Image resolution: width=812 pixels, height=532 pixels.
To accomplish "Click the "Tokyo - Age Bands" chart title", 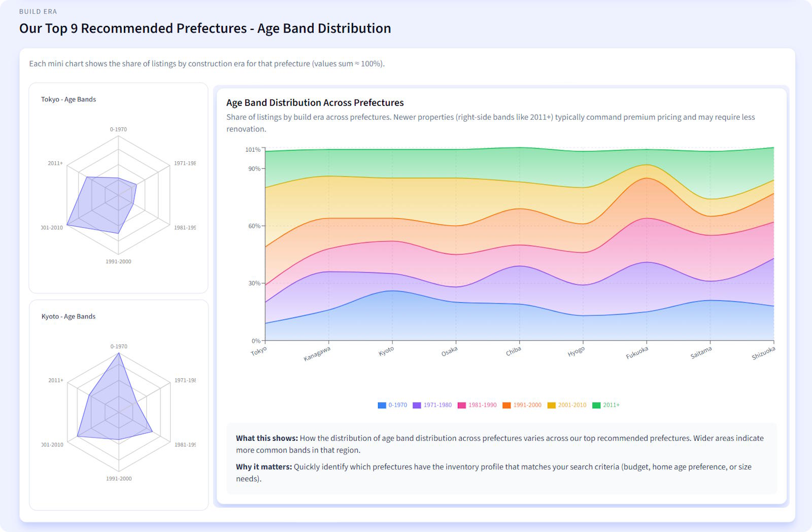I will [69, 99].
